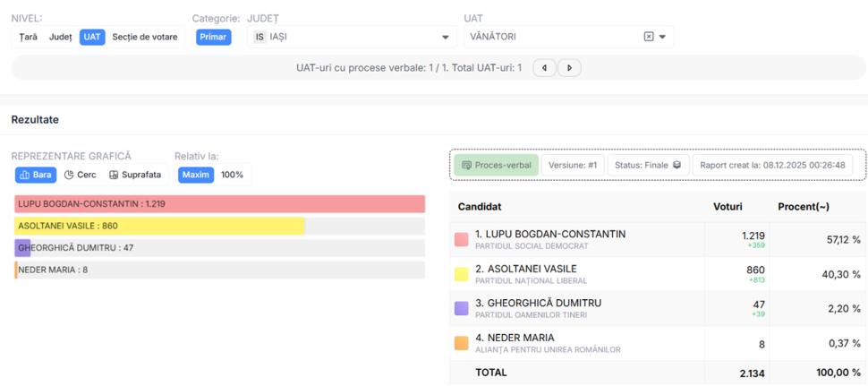
Task: Set relative scale to 100%
Action: (232, 175)
